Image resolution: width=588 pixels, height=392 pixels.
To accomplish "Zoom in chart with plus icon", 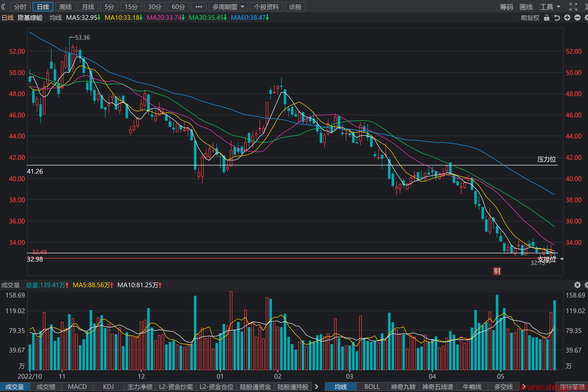I will point(567,17).
